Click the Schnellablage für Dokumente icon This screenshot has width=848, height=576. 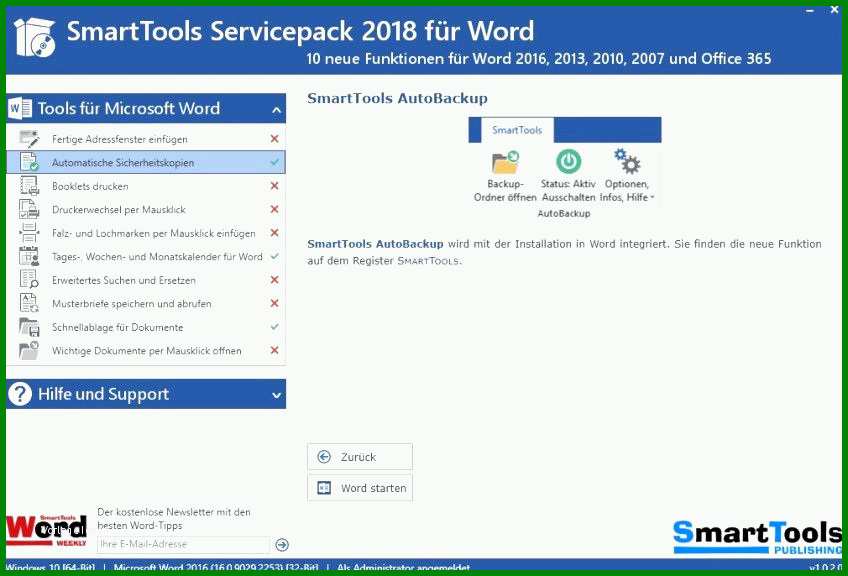(x=29, y=327)
